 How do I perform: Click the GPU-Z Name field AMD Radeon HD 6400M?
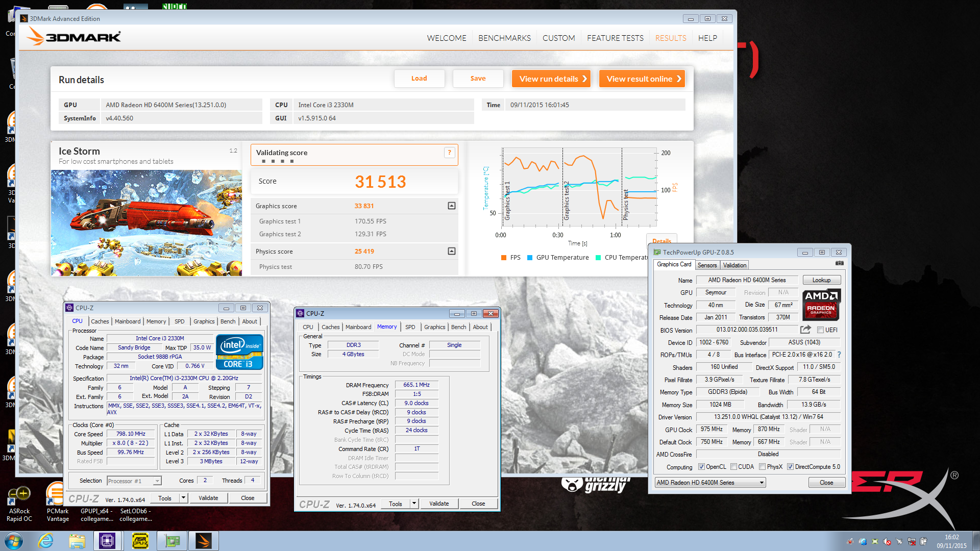point(747,280)
